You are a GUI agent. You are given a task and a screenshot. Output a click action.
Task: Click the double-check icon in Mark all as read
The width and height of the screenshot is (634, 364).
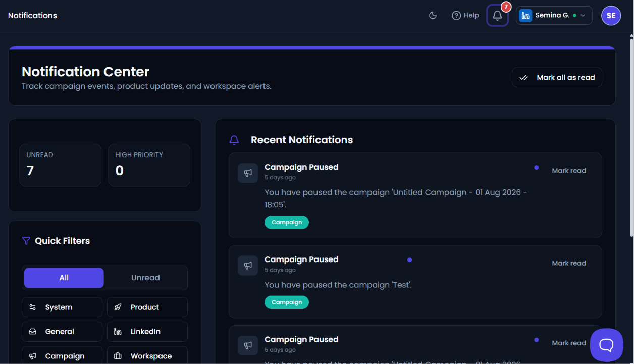tap(524, 78)
